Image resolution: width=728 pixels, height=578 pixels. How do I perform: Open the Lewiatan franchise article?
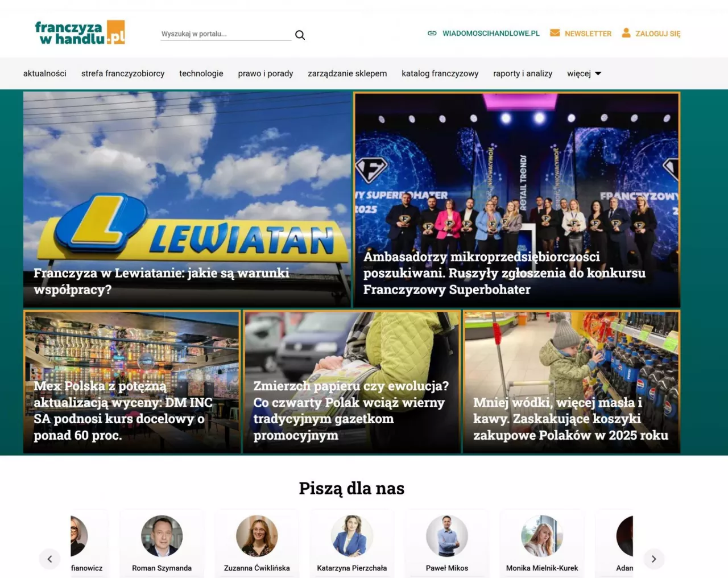coord(187,200)
